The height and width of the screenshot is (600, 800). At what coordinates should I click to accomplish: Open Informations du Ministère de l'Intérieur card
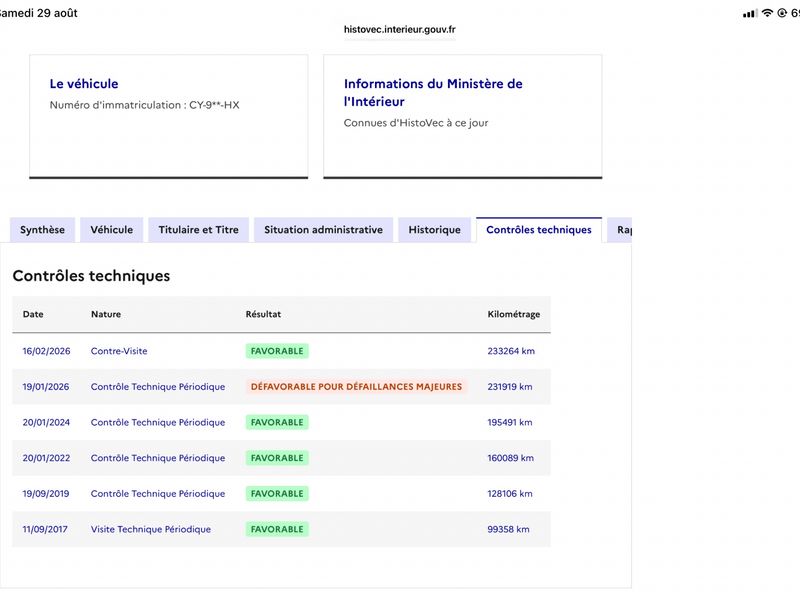(x=463, y=117)
